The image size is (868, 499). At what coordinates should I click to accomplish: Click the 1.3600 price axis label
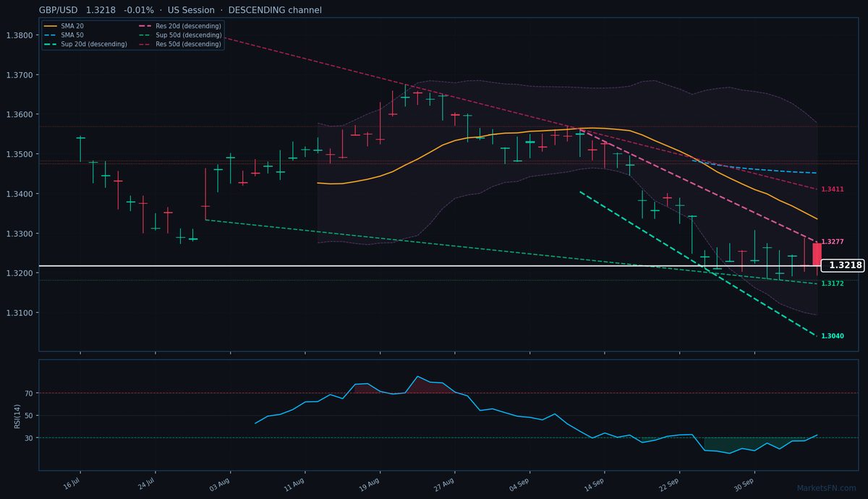coord(19,115)
